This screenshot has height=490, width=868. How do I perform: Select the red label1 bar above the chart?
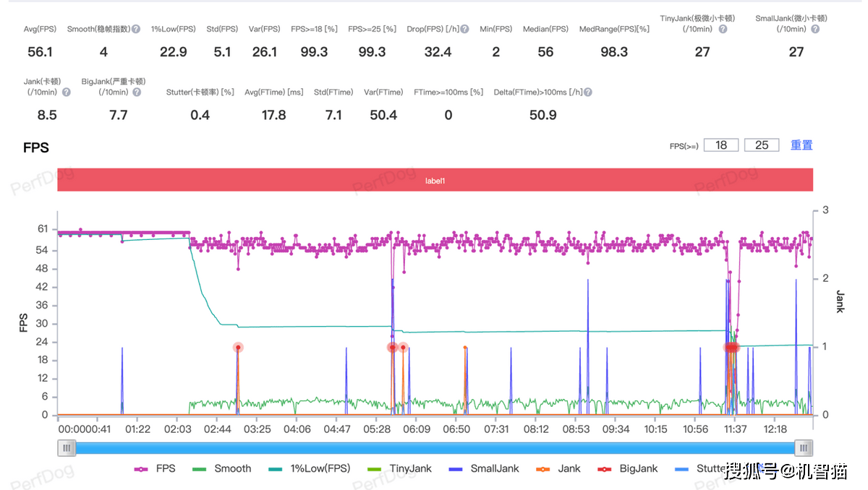435,180
